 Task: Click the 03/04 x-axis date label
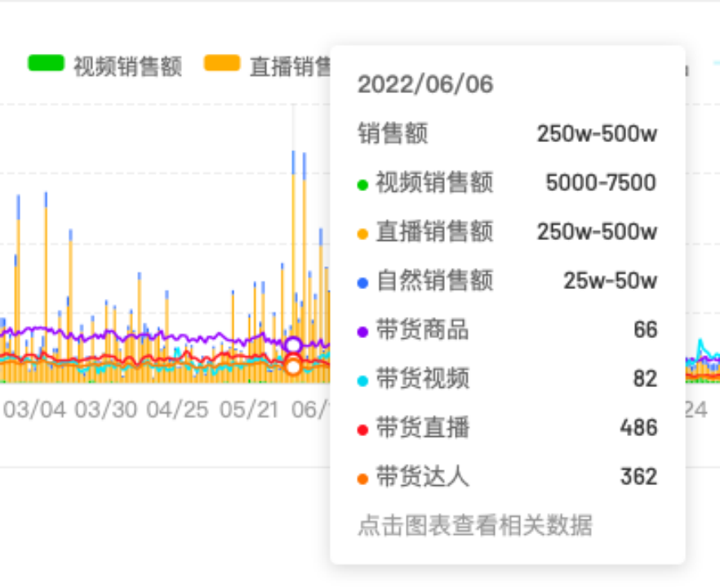34,410
